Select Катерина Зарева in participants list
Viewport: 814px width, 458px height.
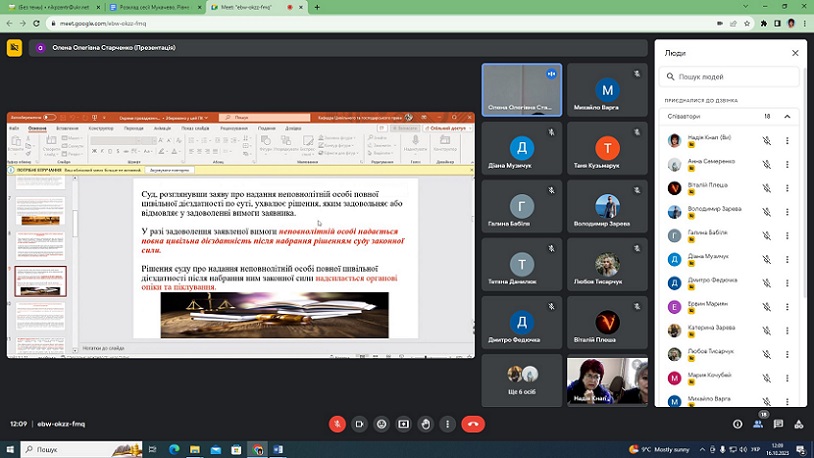point(729,331)
